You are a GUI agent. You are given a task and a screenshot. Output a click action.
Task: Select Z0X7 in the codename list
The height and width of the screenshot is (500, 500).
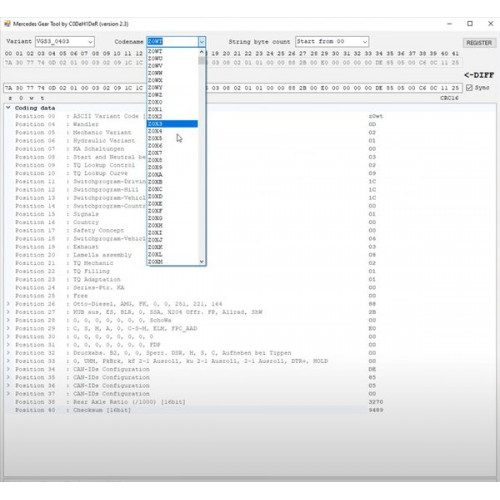point(172,153)
